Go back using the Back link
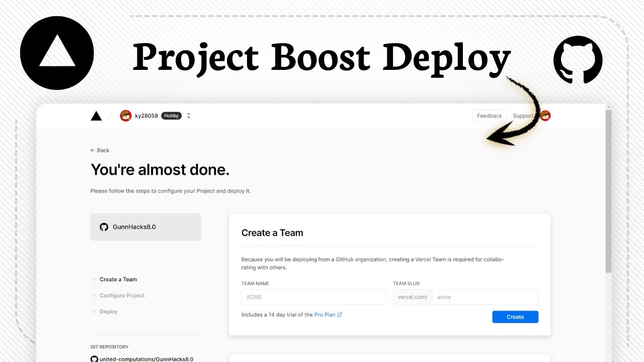 [x=100, y=150]
